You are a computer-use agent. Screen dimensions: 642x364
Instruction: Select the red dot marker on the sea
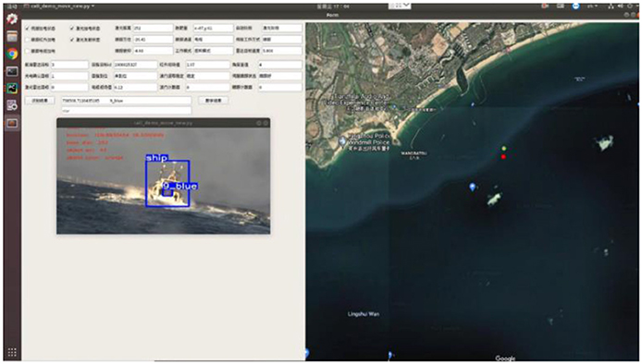coord(503,157)
